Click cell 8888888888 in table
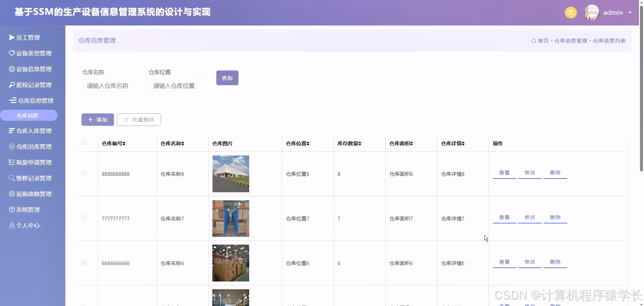The width and height of the screenshot is (644, 306). [116, 174]
